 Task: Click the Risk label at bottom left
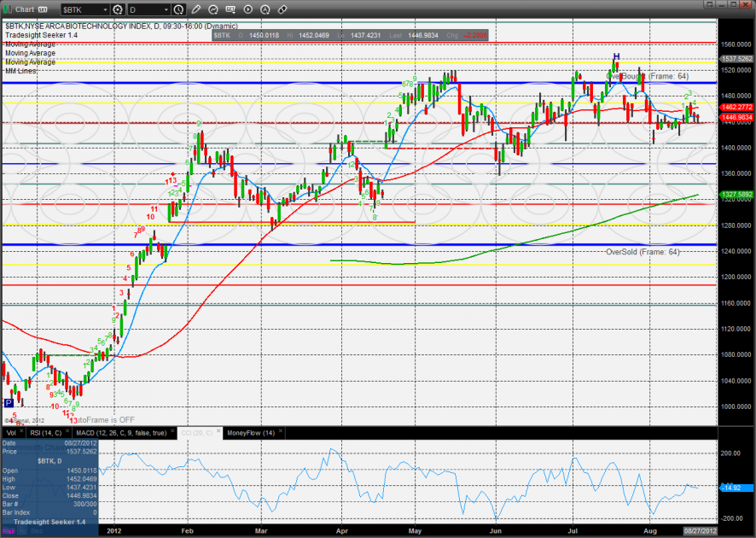tap(9, 531)
